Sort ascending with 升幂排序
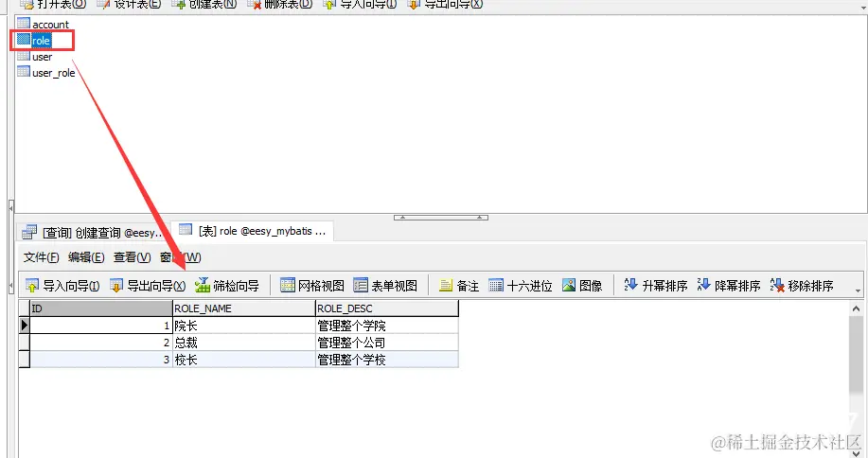Image resolution: width=868 pixels, height=458 pixels. 655,286
